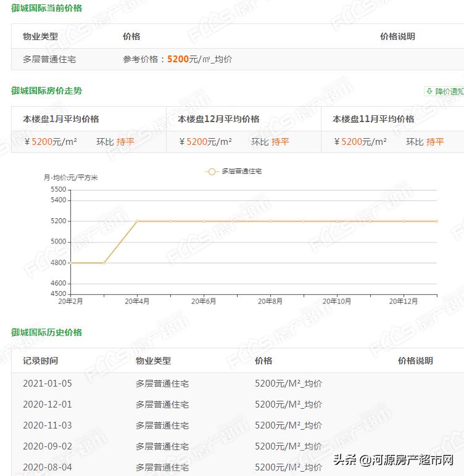This screenshot has height=476, width=464.
Task: Click the 5500 y-axis label
Action: 59,189
